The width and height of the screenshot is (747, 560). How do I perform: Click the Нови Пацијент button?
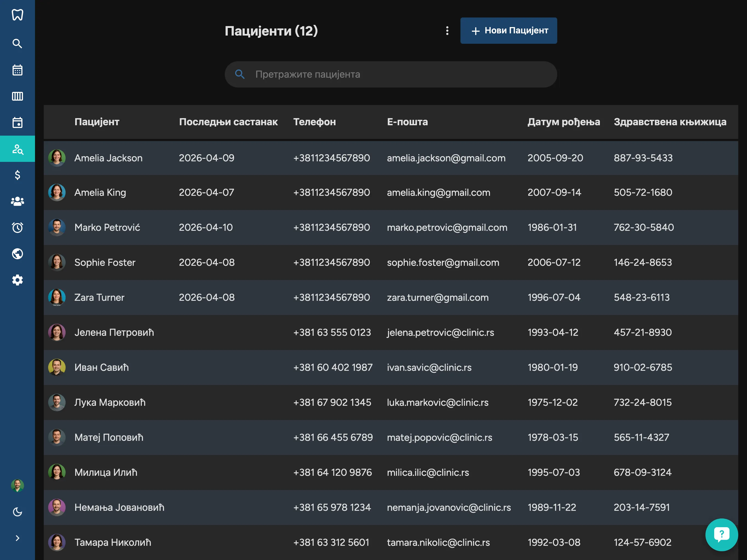pyautogui.click(x=508, y=31)
